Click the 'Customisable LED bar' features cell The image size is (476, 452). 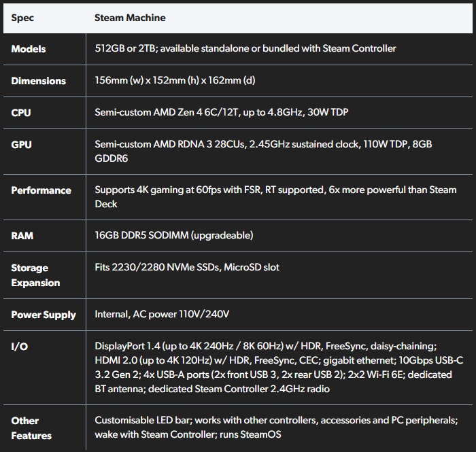[x=276, y=427]
